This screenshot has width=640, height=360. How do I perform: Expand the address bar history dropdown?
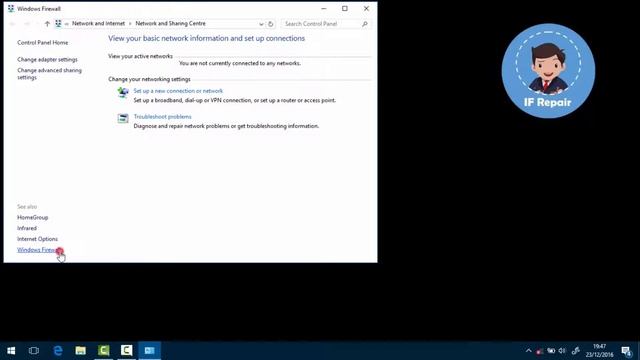261,24
